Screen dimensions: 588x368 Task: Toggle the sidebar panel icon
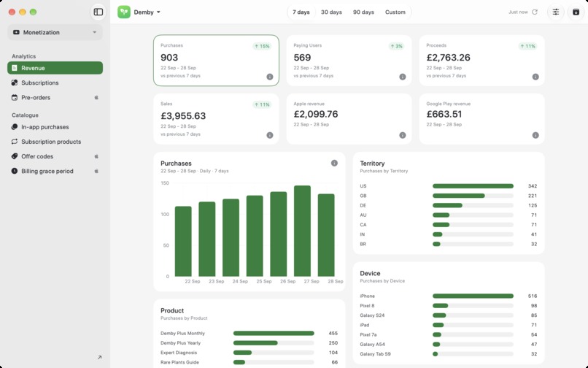click(x=98, y=12)
